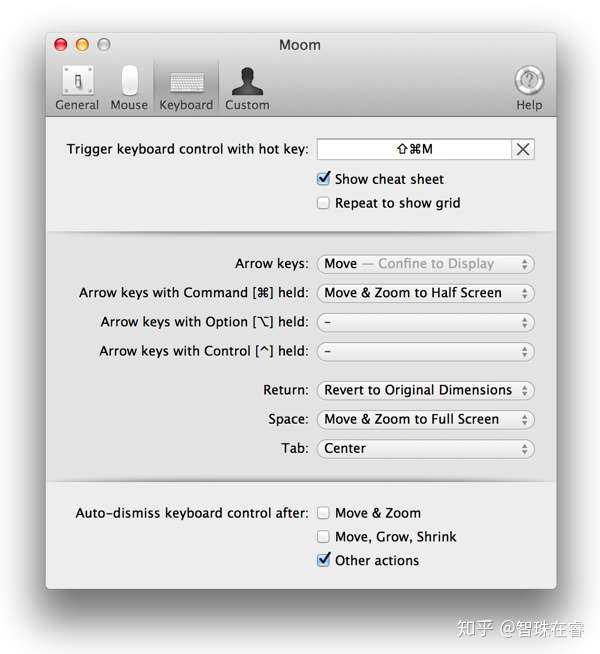600x654 pixels.
Task: Open Moom Help
Action: [529, 88]
